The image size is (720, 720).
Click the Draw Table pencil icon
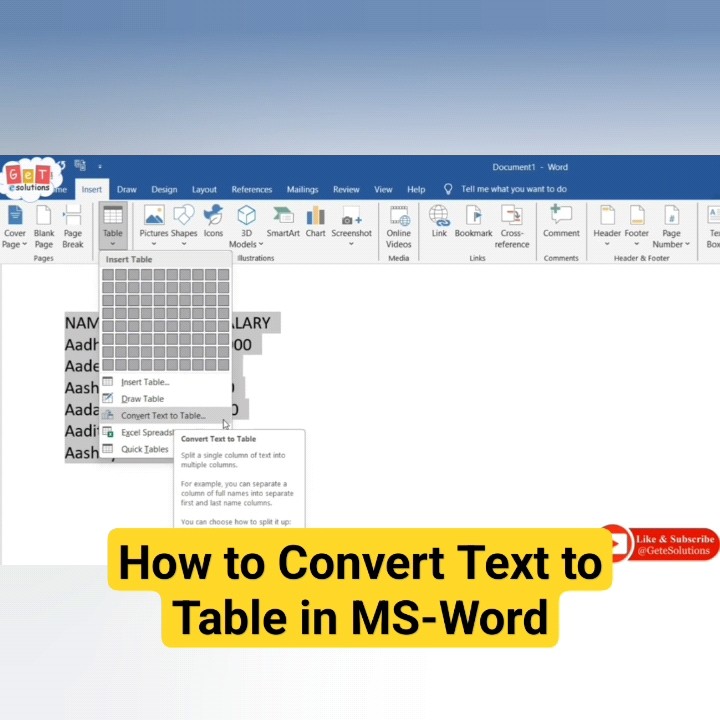pos(108,398)
